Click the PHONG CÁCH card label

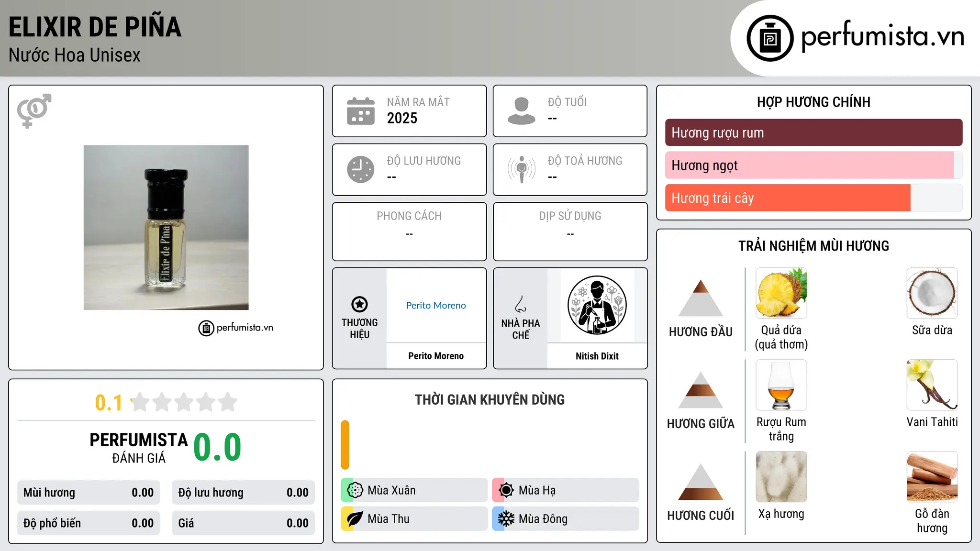pyautogui.click(x=409, y=216)
